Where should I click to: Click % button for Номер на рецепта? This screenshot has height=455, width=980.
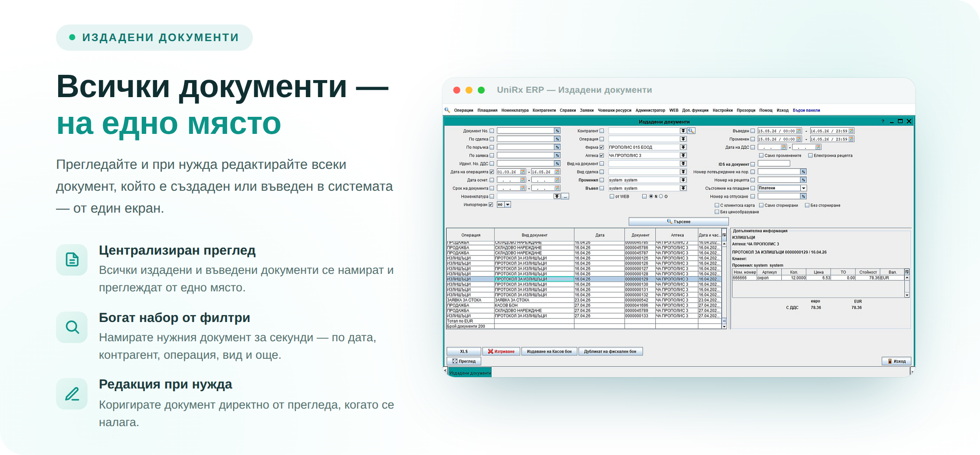click(803, 180)
